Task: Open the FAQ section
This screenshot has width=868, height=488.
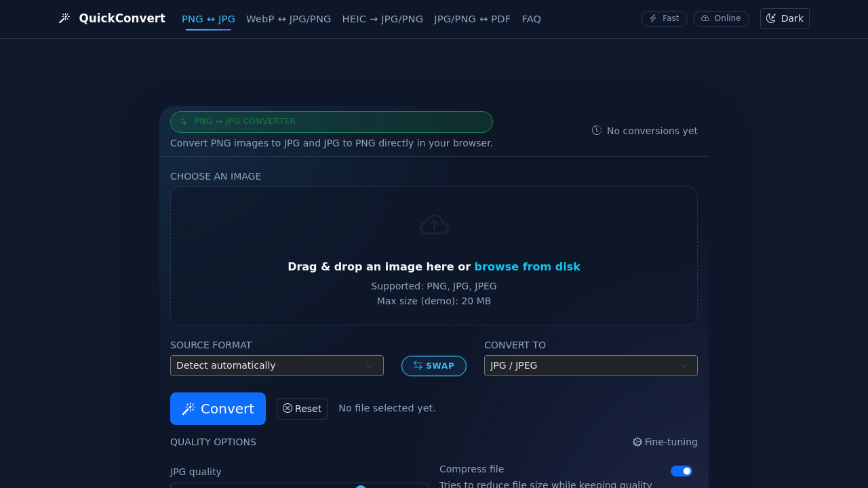Action: click(x=531, y=19)
